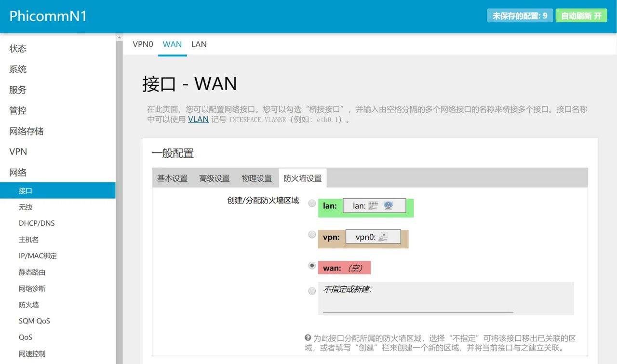The width and height of the screenshot is (617, 364).
Task: Expand the VPN section in the sidebar
Action: pos(18,151)
